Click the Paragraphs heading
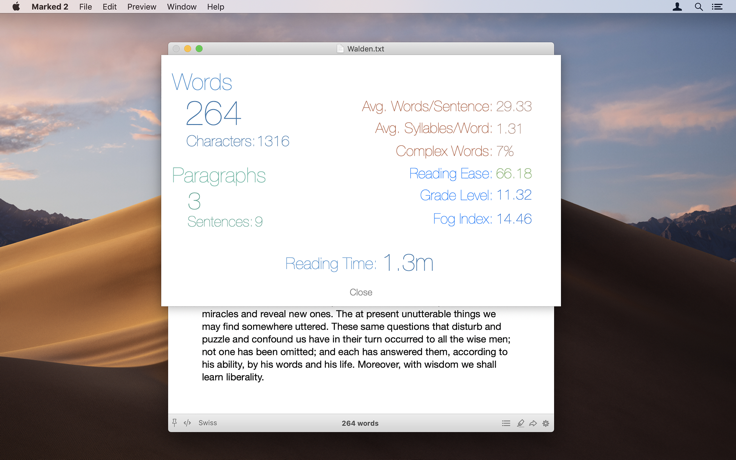The width and height of the screenshot is (736, 460). (219, 176)
